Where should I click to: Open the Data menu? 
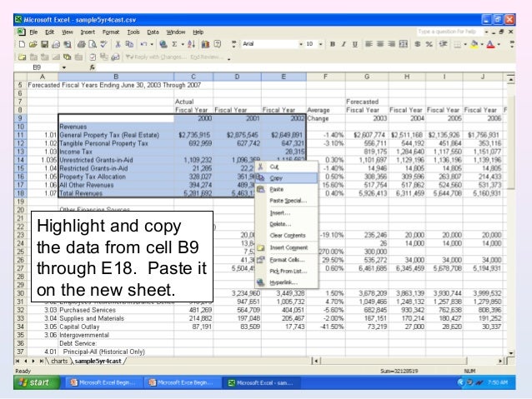(x=153, y=32)
